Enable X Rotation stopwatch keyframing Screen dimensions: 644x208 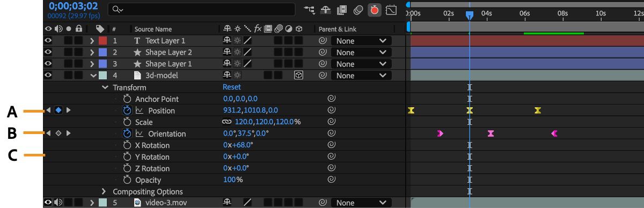[127, 145]
